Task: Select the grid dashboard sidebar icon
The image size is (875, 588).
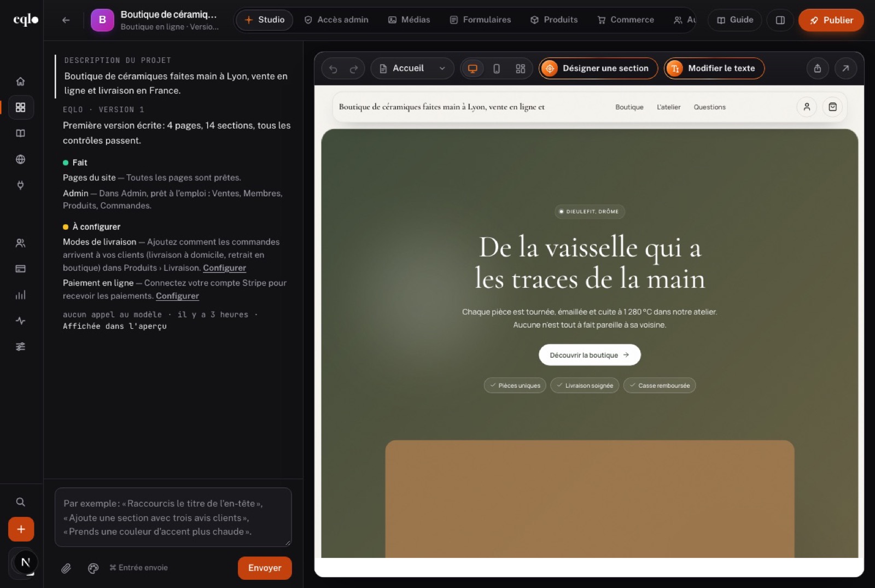Action: (20, 107)
